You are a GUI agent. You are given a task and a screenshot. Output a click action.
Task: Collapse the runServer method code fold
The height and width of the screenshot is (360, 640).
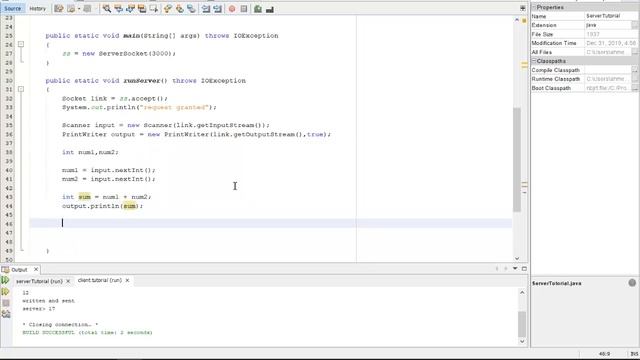(x=21, y=89)
